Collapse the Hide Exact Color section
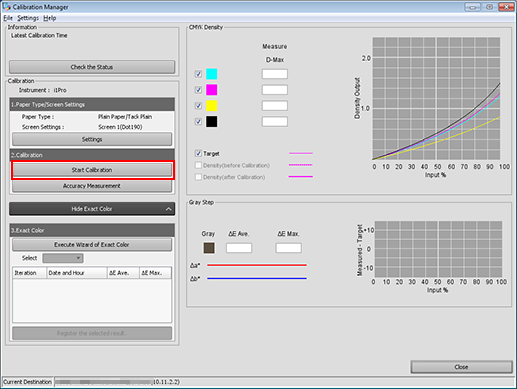Screen dimensions: 517x389 [x=92, y=209]
